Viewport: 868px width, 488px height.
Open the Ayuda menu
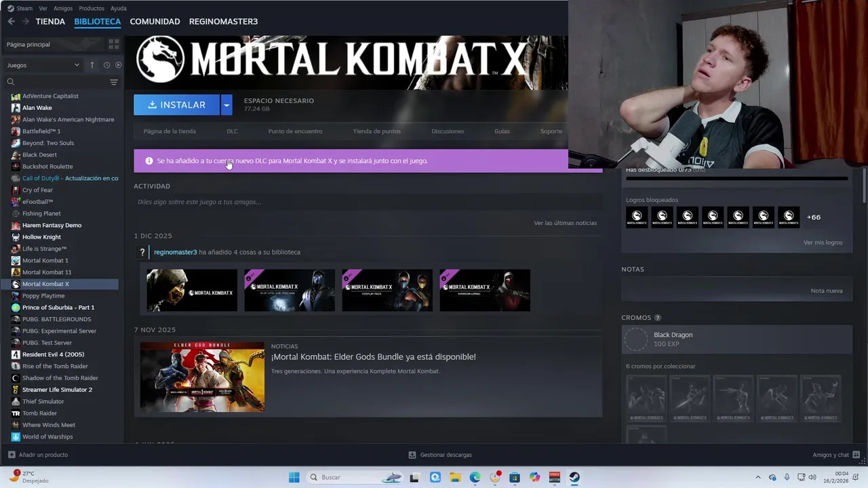118,8
